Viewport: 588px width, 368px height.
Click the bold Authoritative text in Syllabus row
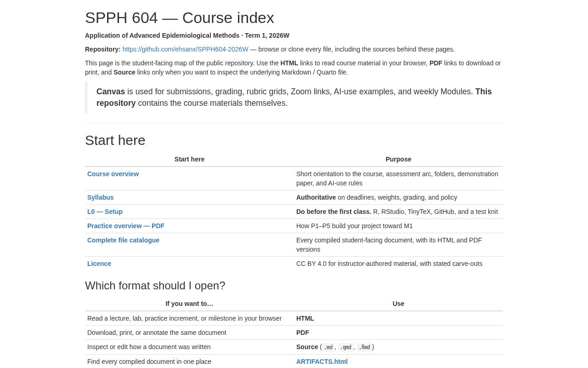pos(316,197)
